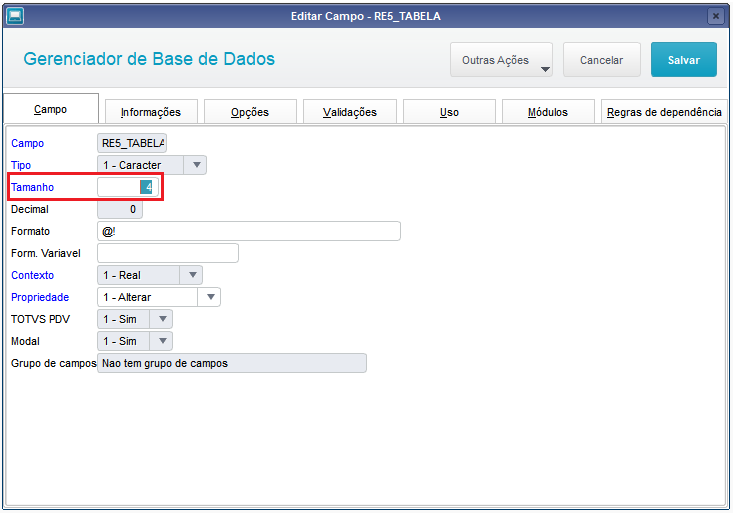Click the Gerenciador de Base de Dados heading

149,59
